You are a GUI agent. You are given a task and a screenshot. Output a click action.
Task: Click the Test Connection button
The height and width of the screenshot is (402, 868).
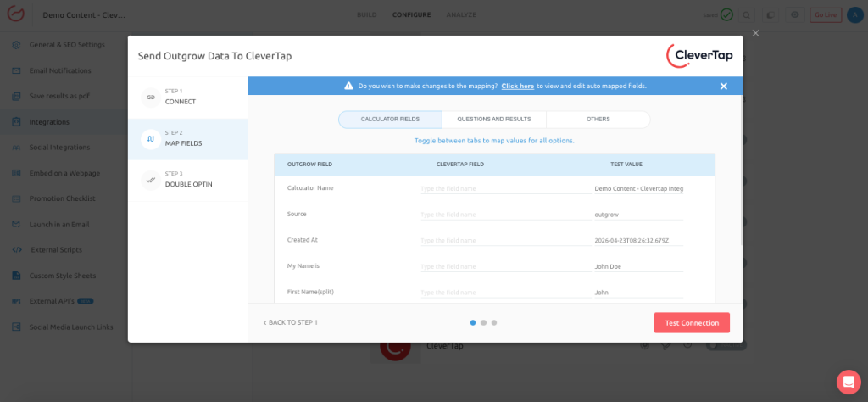(692, 323)
